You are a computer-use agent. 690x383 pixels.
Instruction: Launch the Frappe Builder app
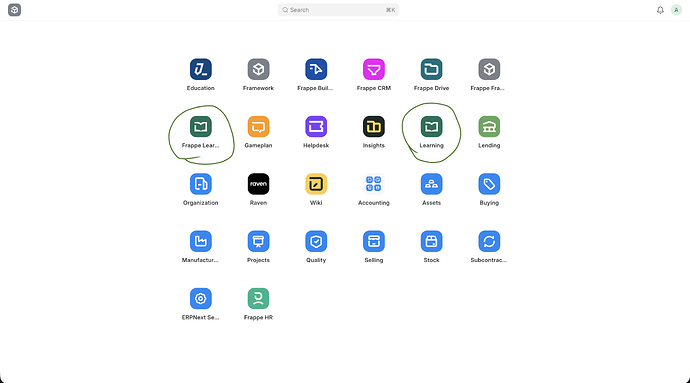(x=316, y=70)
